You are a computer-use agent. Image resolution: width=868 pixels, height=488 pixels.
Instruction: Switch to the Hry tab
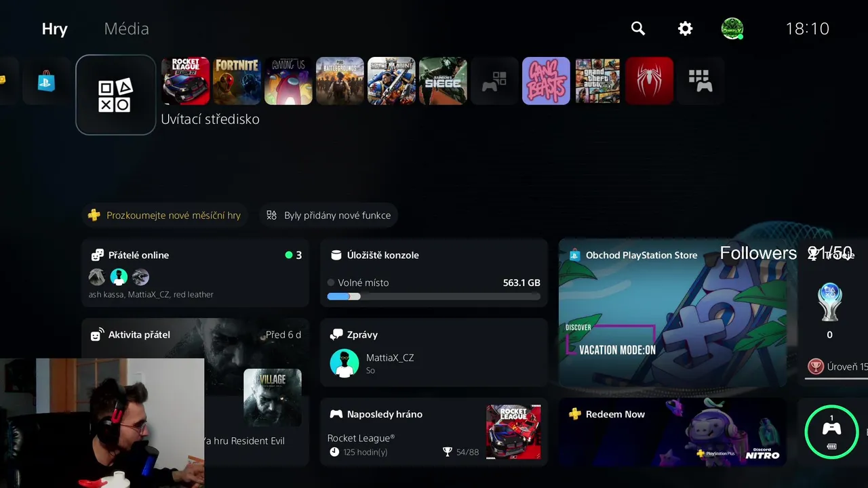(55, 29)
